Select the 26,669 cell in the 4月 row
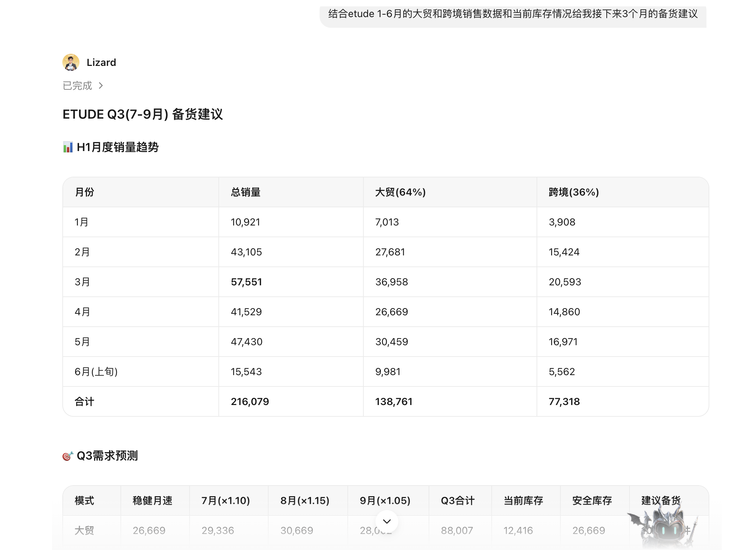Viewport: 756px width, 550px height. click(x=392, y=312)
